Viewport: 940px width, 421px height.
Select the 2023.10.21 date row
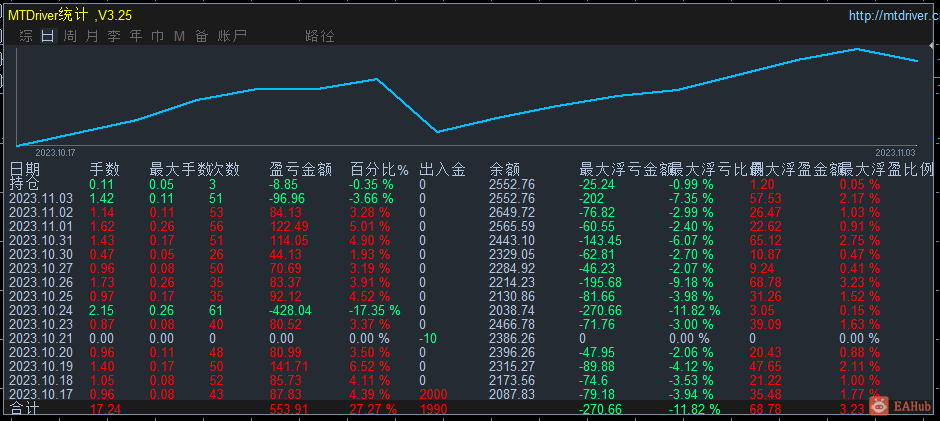(41, 338)
